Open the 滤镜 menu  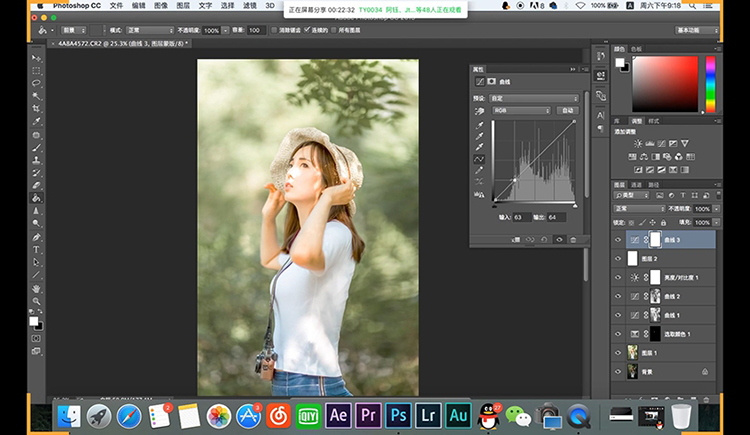250,6
